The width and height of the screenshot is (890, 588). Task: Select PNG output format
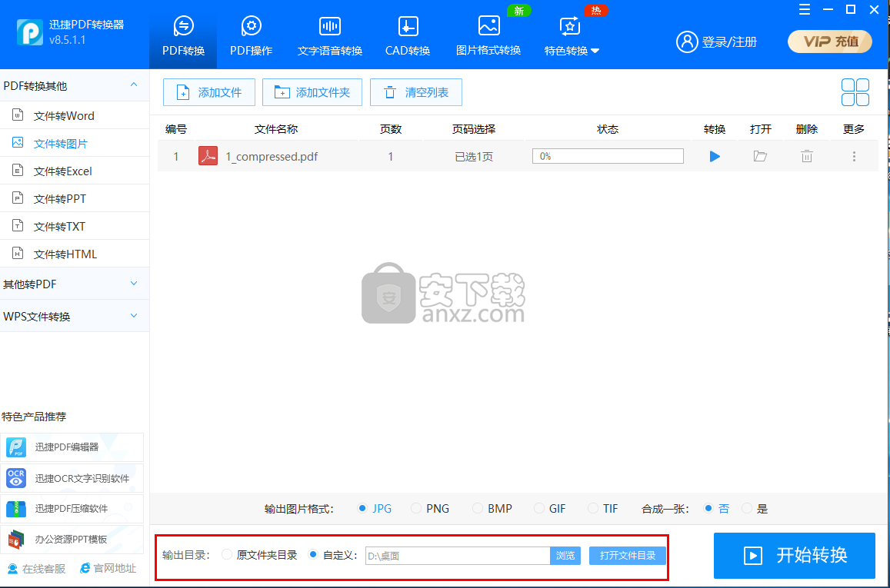(430, 509)
